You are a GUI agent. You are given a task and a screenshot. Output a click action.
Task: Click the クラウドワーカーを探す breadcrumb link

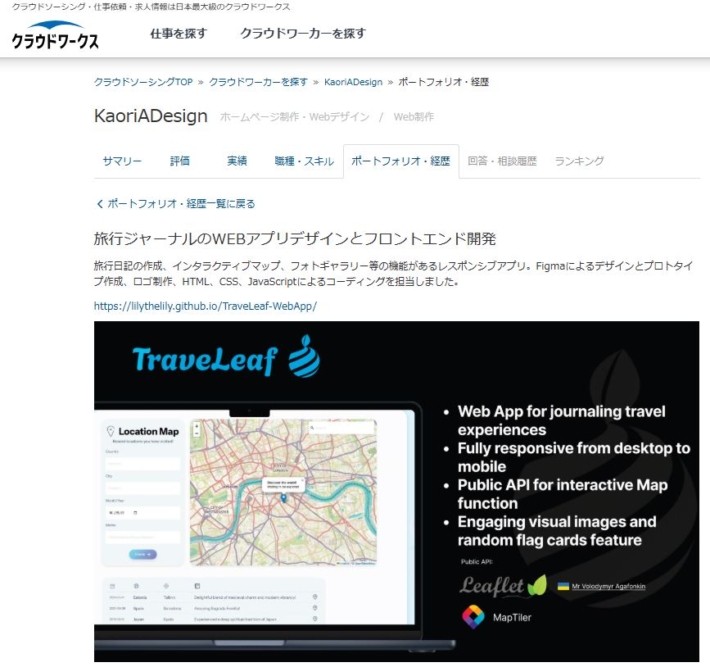pyautogui.click(x=258, y=82)
